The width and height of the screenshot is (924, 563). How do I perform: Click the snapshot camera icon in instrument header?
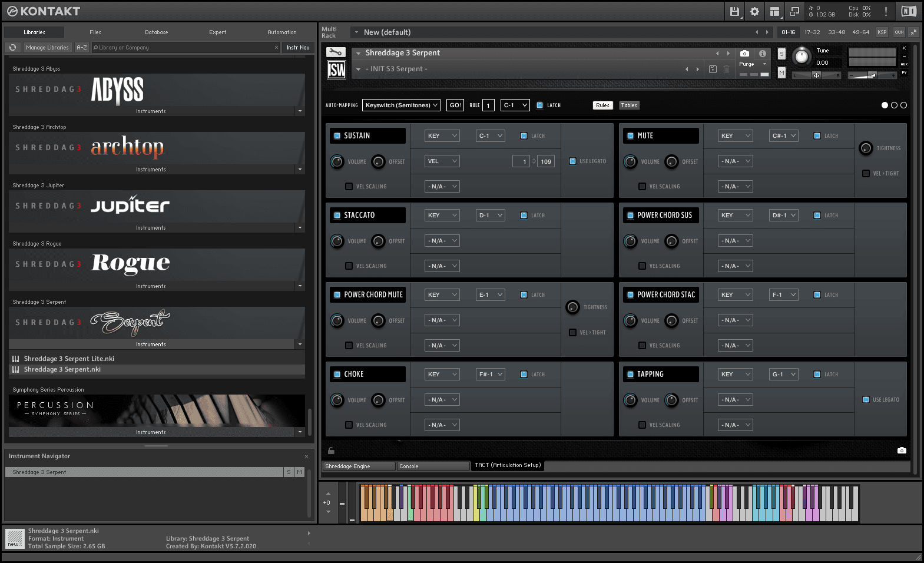click(x=745, y=53)
